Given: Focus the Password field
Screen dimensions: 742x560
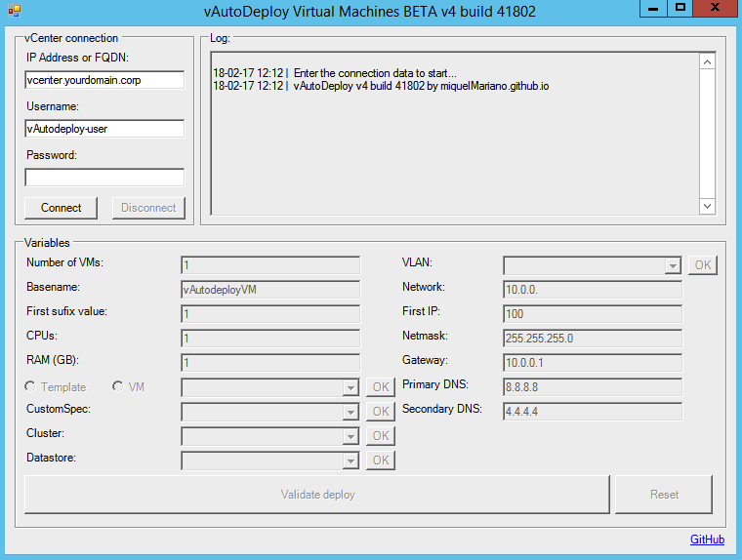Looking at the screenshot, I should point(104,178).
